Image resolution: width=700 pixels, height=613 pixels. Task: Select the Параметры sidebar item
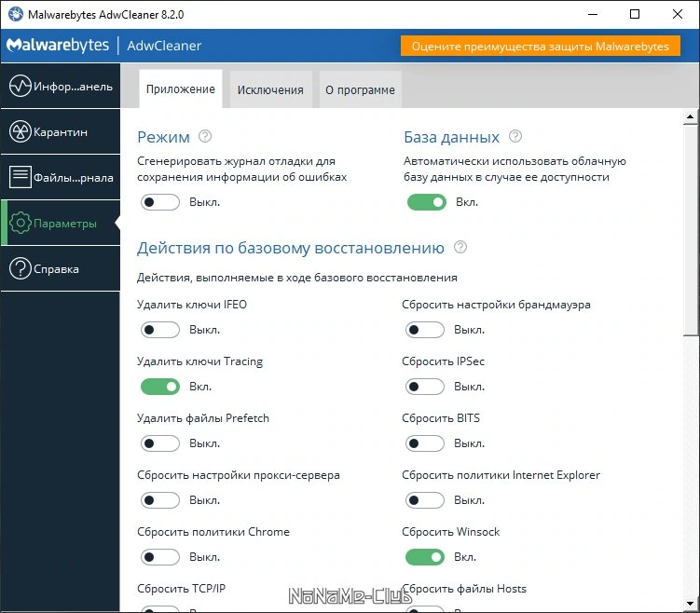click(61, 223)
